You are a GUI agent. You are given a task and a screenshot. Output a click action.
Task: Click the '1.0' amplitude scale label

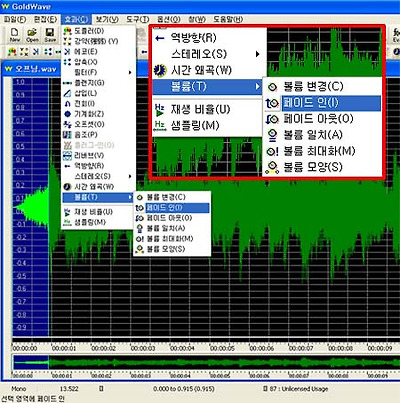pos(20,82)
